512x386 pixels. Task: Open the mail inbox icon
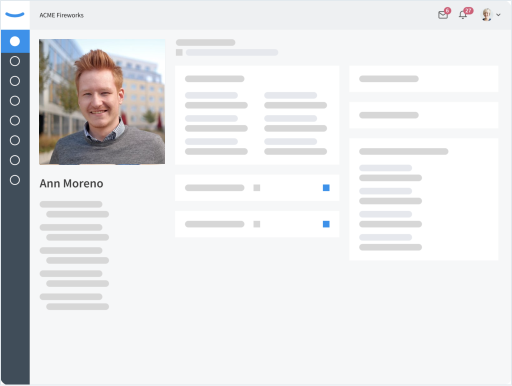[443, 15]
